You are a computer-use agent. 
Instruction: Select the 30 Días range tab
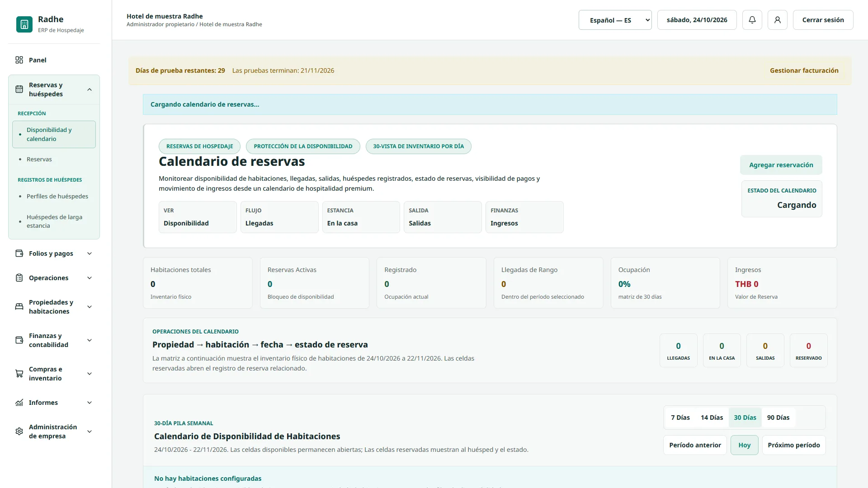(x=745, y=418)
